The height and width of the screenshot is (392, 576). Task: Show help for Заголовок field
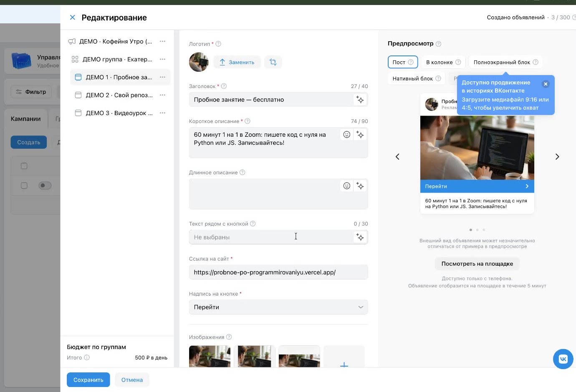pyautogui.click(x=224, y=86)
